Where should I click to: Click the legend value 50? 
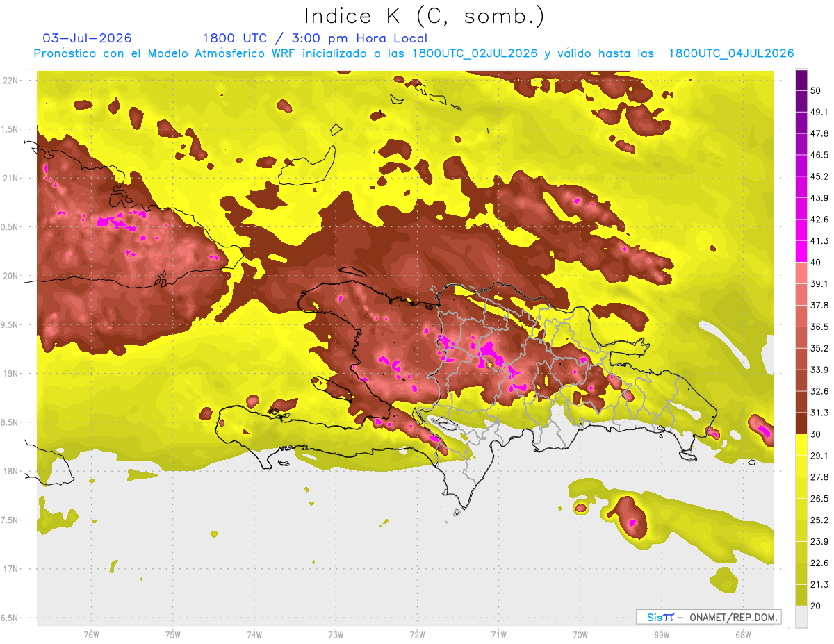coord(816,90)
